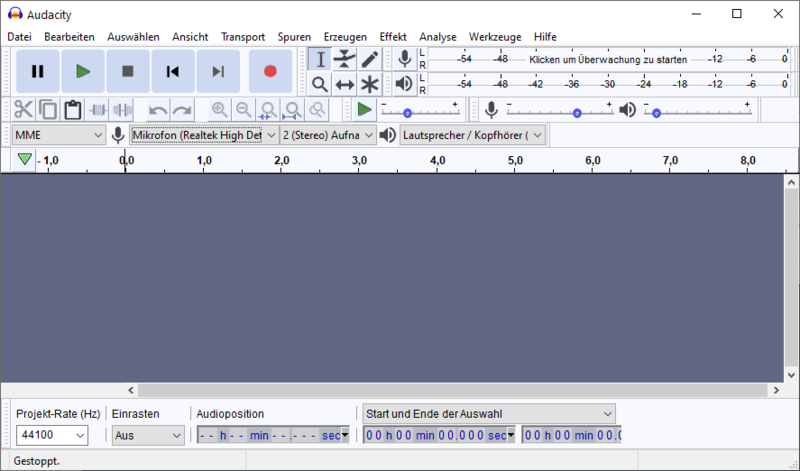This screenshot has height=471, width=800.
Task: Select the Time Shift tool
Action: pyautogui.click(x=345, y=84)
